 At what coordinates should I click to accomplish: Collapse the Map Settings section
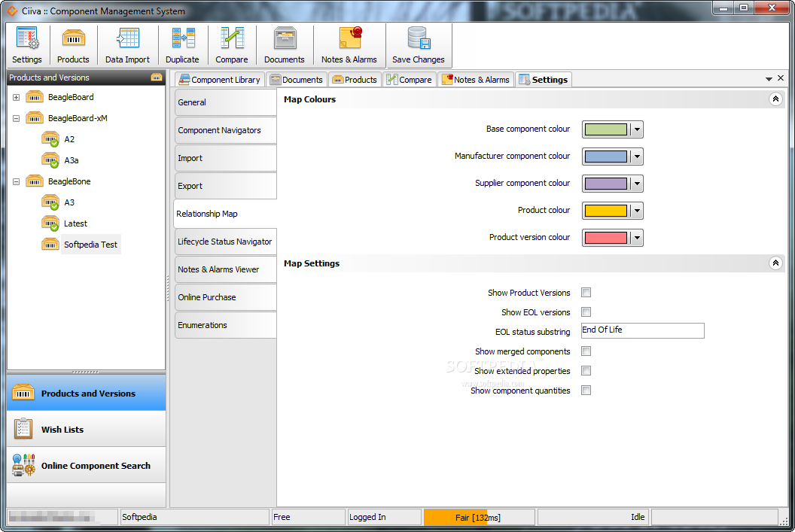click(x=775, y=263)
